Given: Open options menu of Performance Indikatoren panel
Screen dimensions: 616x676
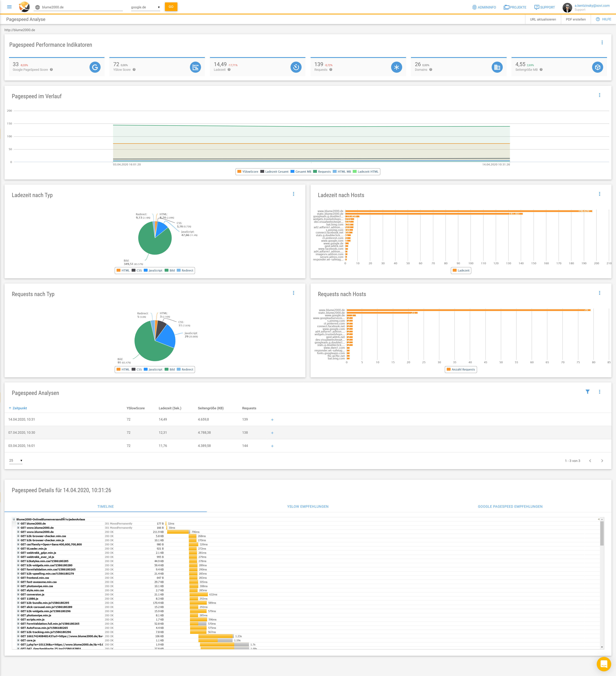Looking at the screenshot, I should (602, 43).
